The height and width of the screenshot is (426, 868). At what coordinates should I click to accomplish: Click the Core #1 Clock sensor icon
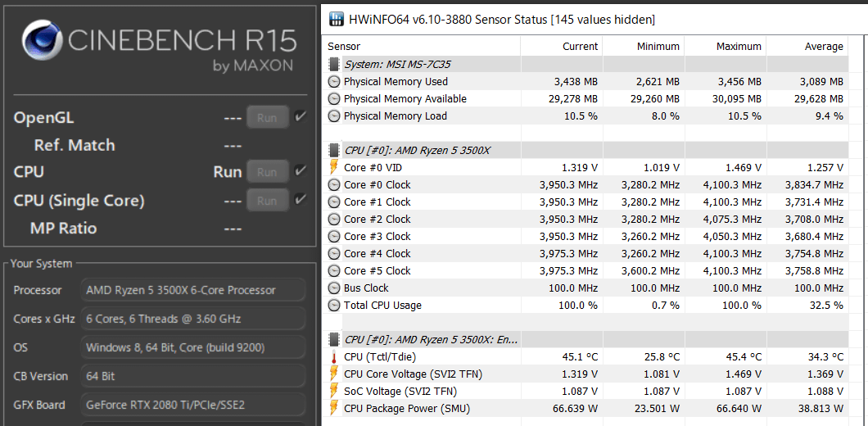tap(334, 202)
